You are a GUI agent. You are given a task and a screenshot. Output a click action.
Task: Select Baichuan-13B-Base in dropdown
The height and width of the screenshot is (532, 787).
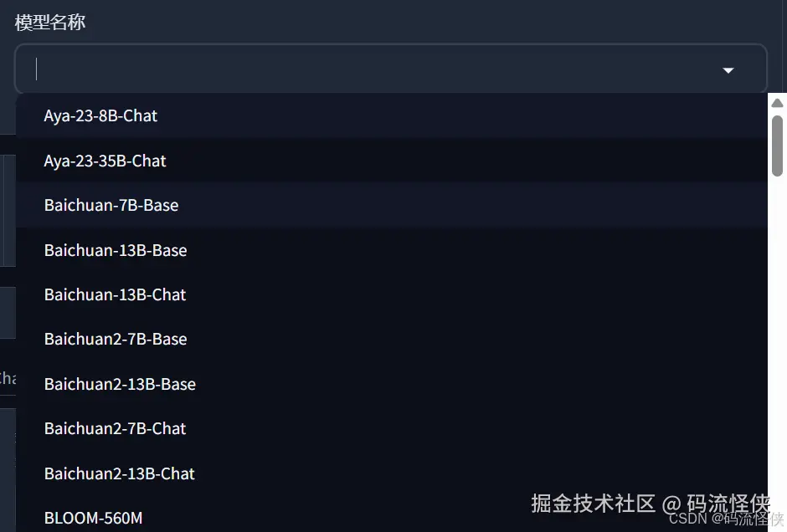[x=116, y=250]
